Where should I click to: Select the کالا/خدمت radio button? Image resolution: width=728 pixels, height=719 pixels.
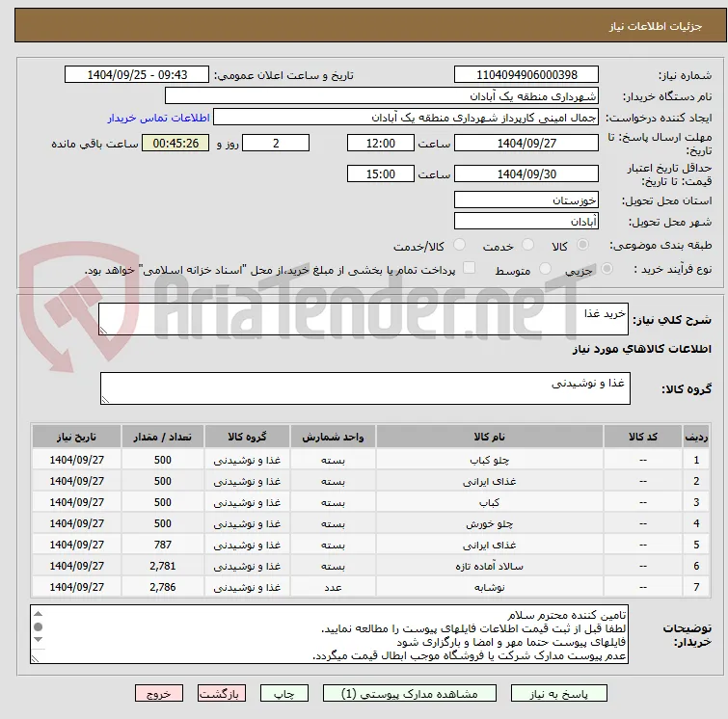[x=459, y=245]
